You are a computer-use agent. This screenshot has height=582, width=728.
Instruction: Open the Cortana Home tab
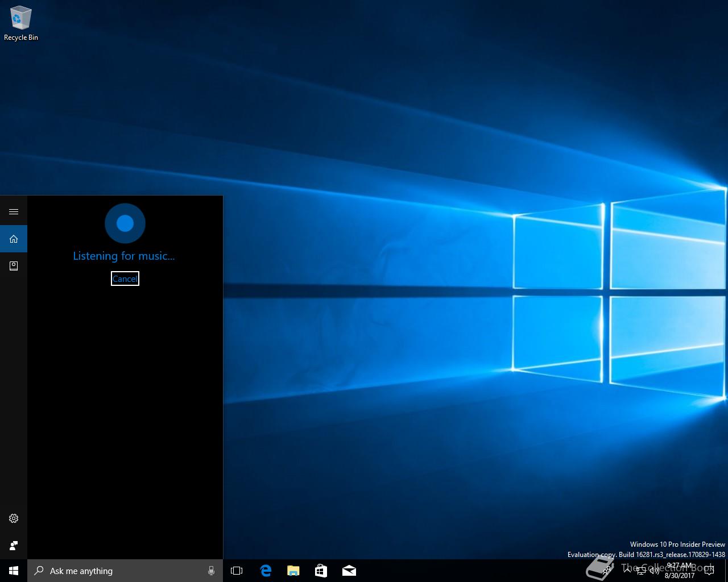click(x=14, y=239)
